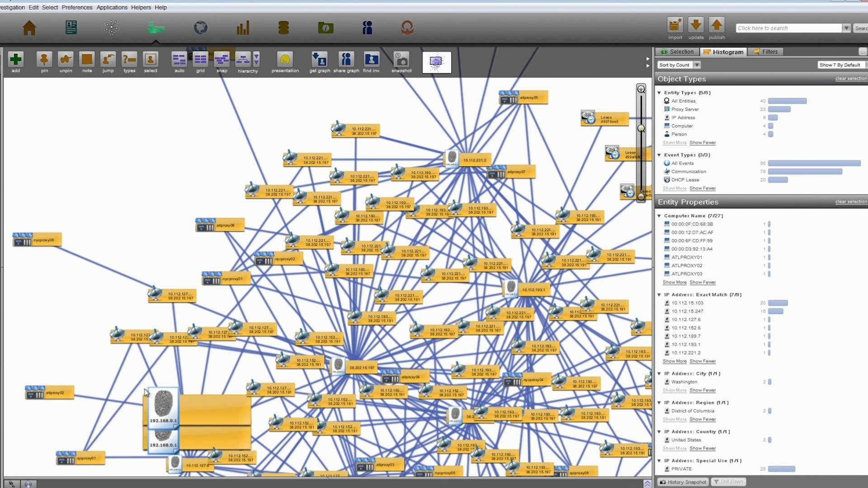Click the home icon in top bar
The width and height of the screenshot is (868, 488).
pos(29,28)
